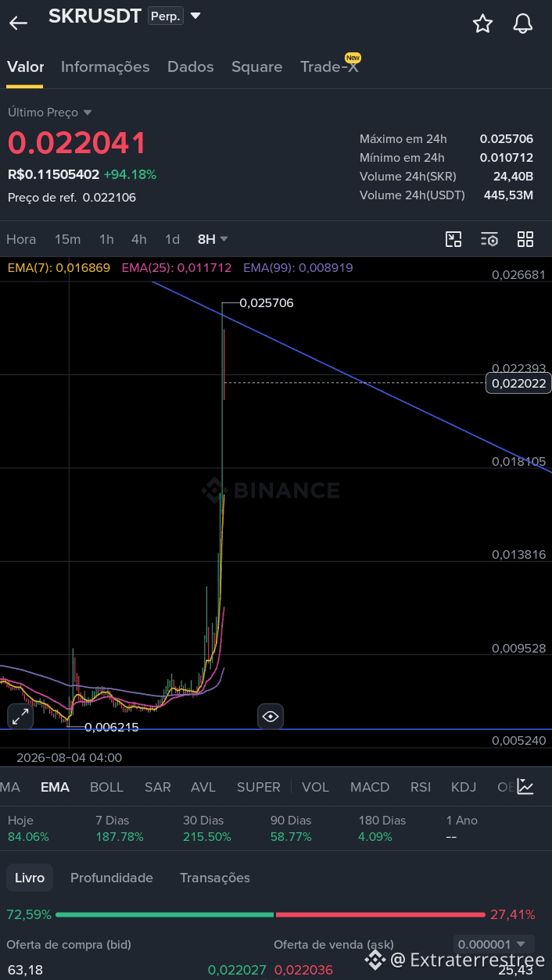Viewport: 552px width, 980px height.
Task: Expand SKRUSDT pair selector arrow
Action: [x=195, y=16]
